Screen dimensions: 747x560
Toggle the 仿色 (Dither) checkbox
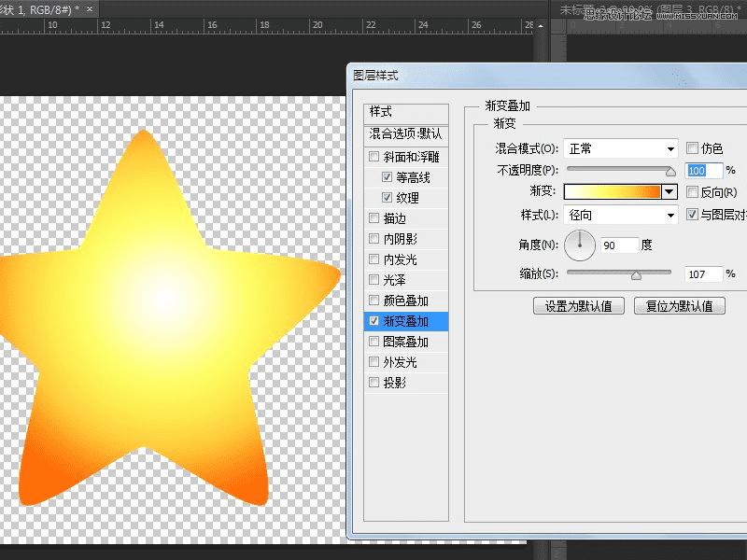tap(692, 148)
